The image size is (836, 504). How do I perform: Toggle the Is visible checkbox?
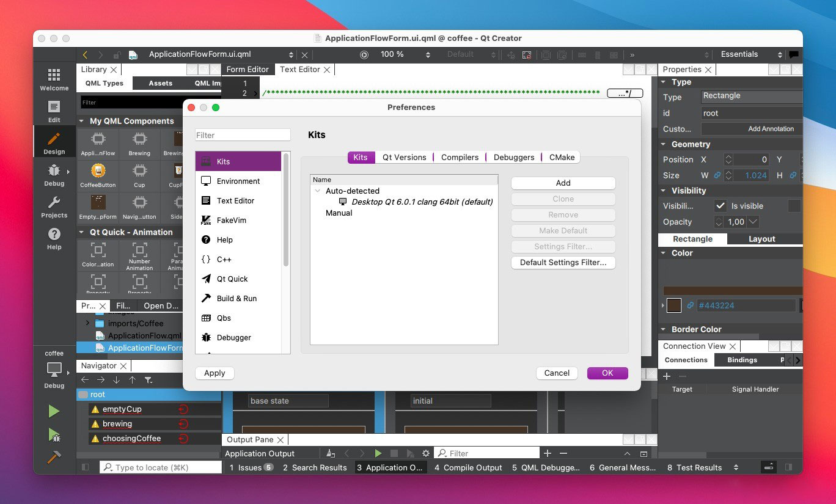click(x=721, y=206)
